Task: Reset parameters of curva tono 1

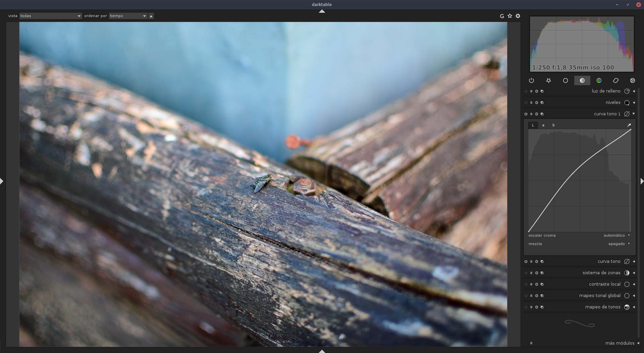Action: (x=537, y=114)
